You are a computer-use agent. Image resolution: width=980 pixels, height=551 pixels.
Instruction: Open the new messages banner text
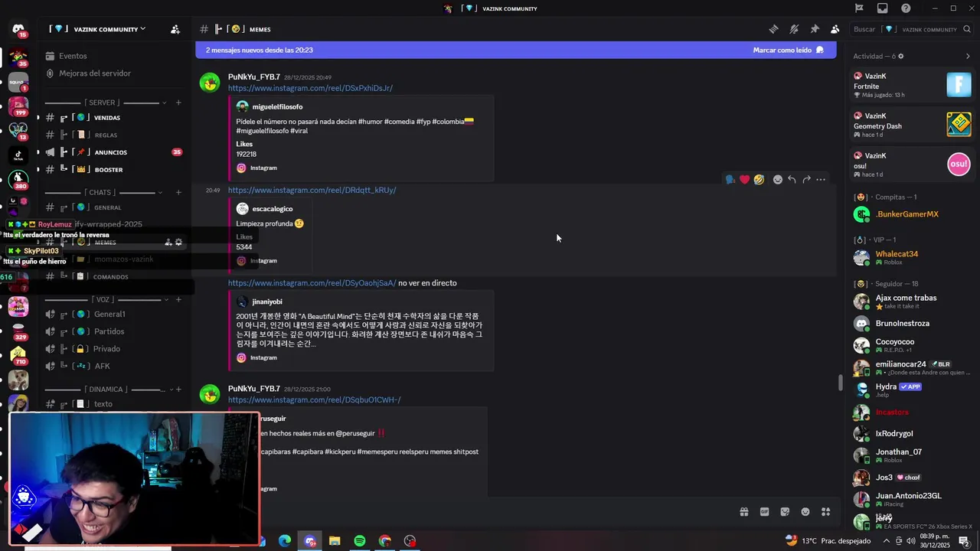pos(260,50)
